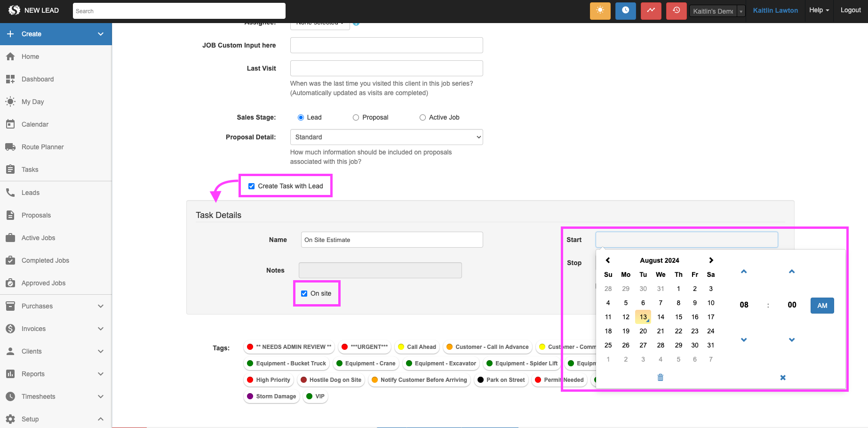Select the ***URGENT*** red tag

tap(365, 347)
